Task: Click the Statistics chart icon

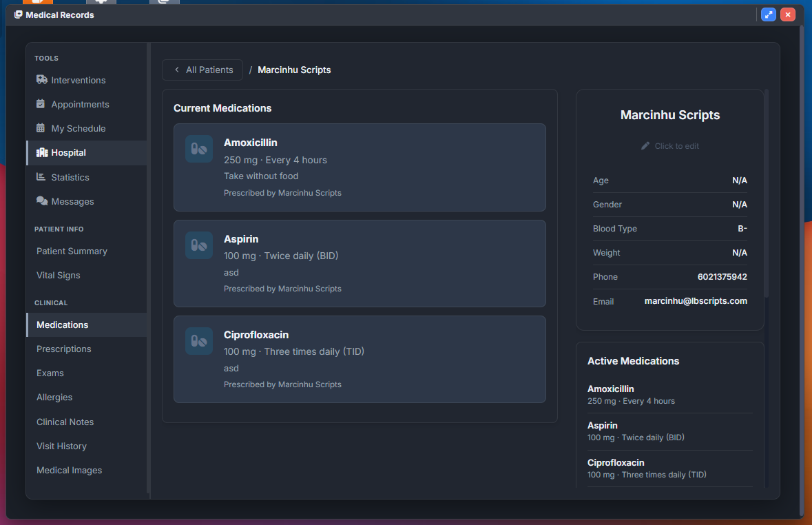Action: click(x=41, y=177)
